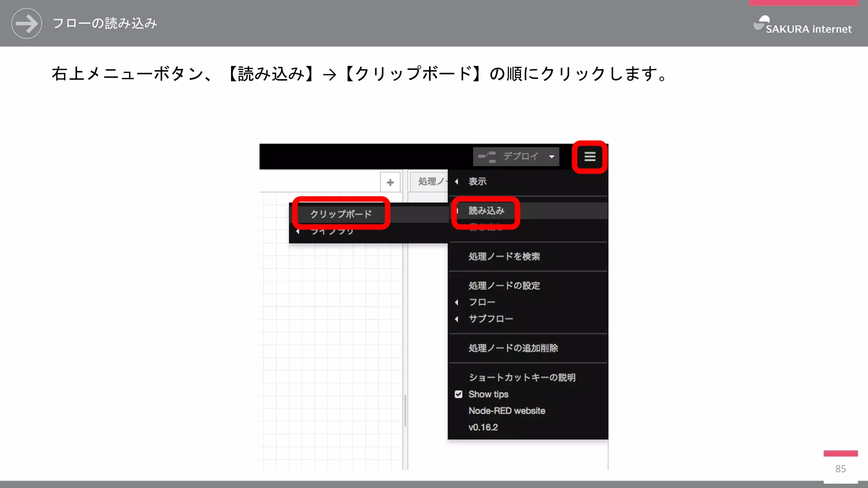Open ショートカットキーの説明 menu entry
The image size is (868, 488).
[528, 377]
